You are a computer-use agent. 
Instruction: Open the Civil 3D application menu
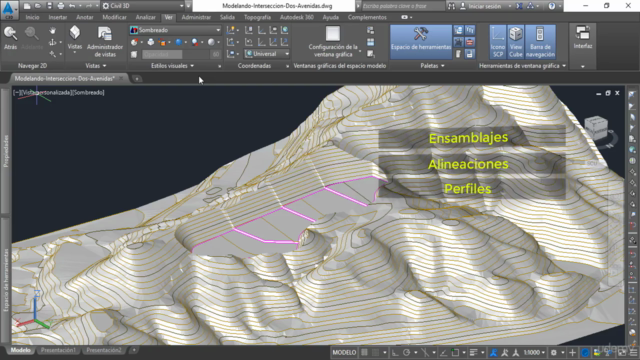click(x=9, y=9)
